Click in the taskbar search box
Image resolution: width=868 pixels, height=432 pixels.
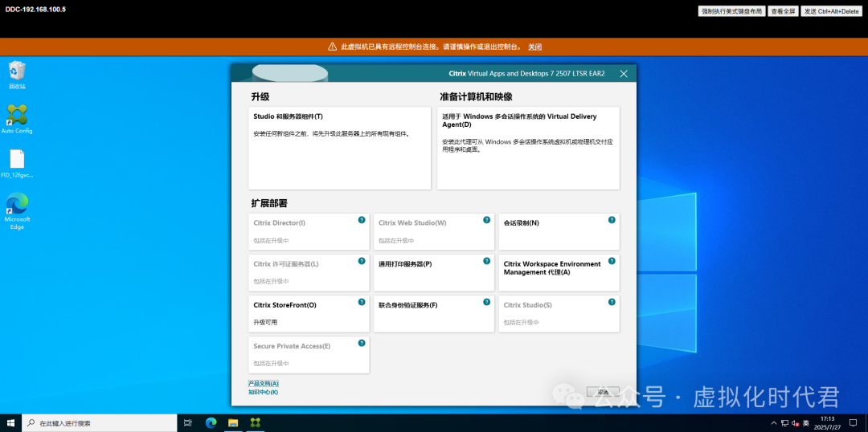(x=100, y=423)
